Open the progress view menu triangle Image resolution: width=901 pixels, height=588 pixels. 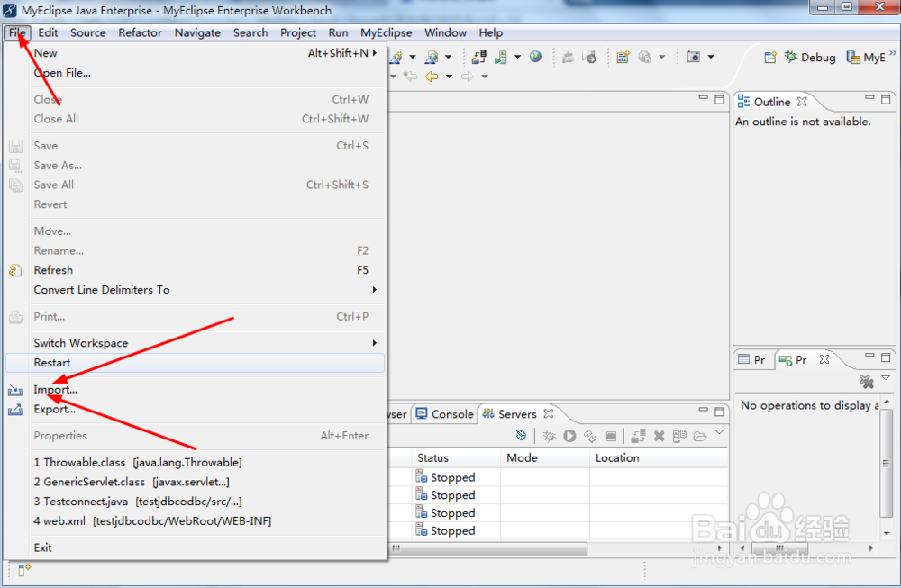click(x=886, y=378)
